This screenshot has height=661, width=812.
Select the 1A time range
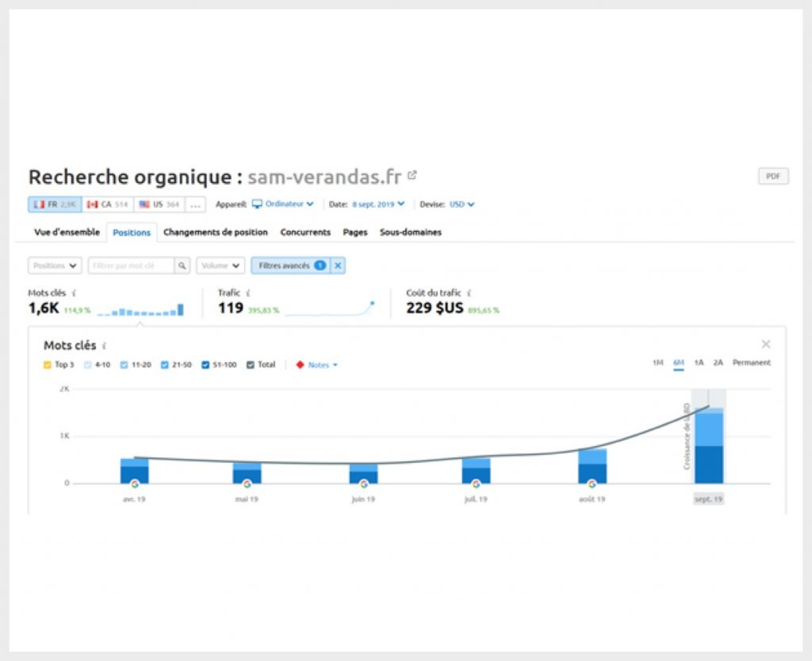[x=699, y=363]
